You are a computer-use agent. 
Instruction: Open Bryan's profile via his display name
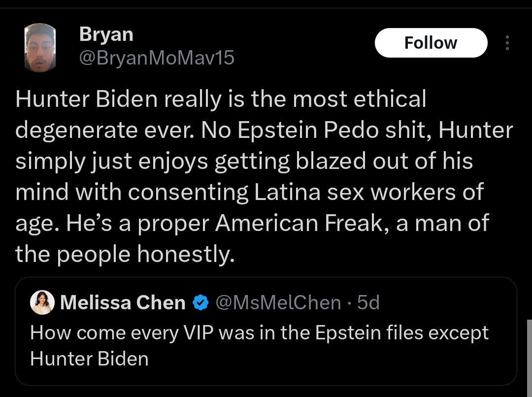[x=105, y=34]
